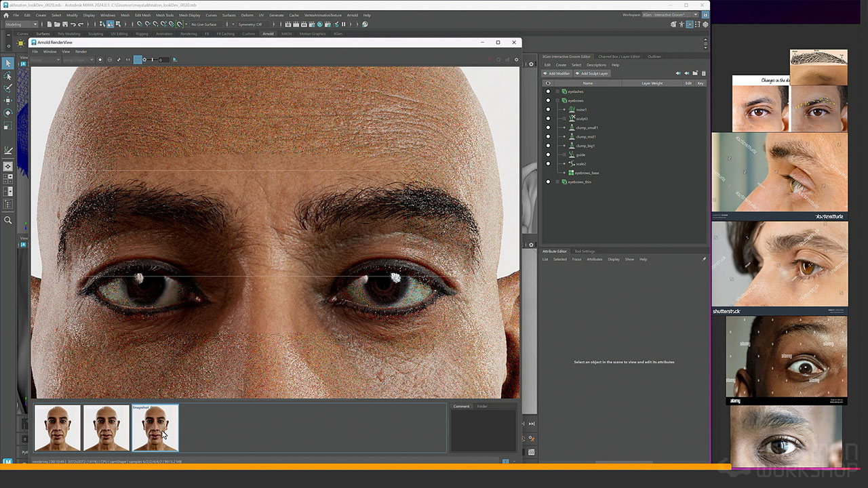
Task: Toggle visibility of eyebrows_thin description
Action: tap(548, 182)
